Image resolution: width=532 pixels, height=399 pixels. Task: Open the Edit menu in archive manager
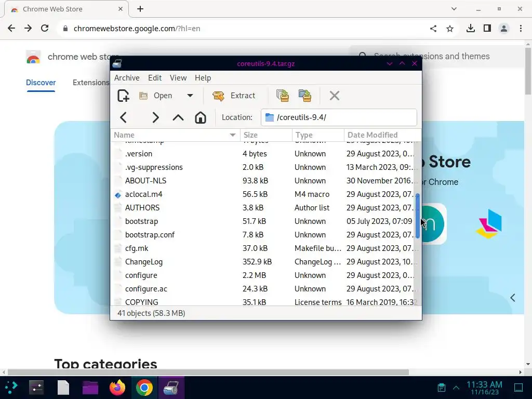[155, 78]
